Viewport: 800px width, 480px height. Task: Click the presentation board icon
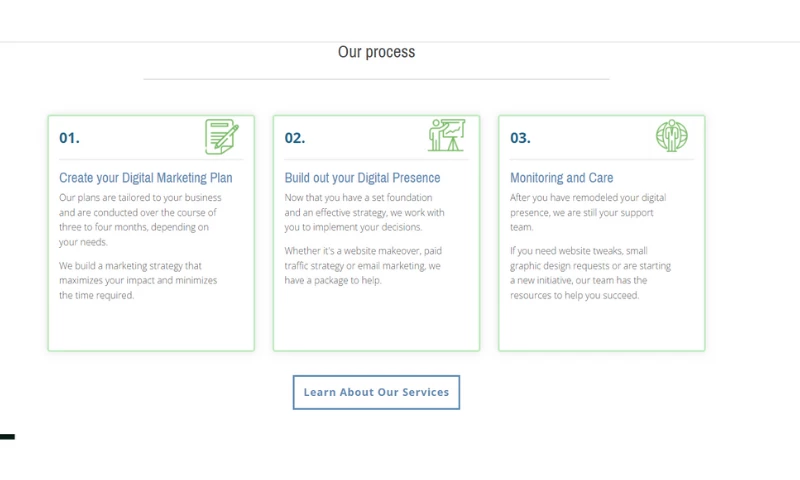[x=447, y=135]
